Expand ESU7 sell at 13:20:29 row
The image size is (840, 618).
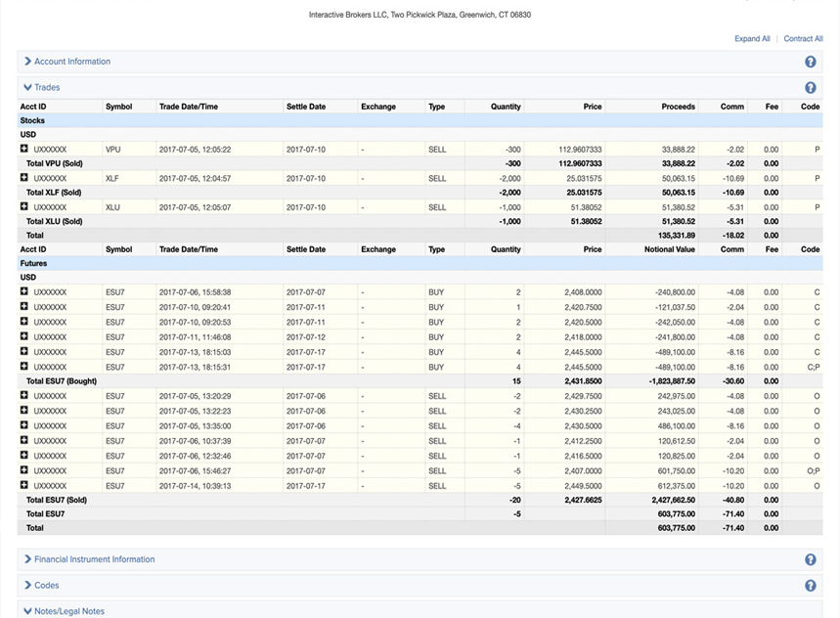(24, 396)
